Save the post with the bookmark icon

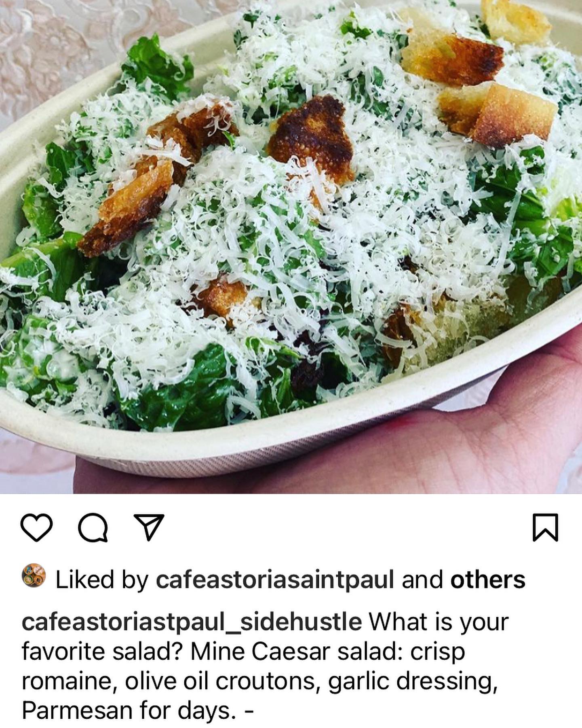(545, 527)
